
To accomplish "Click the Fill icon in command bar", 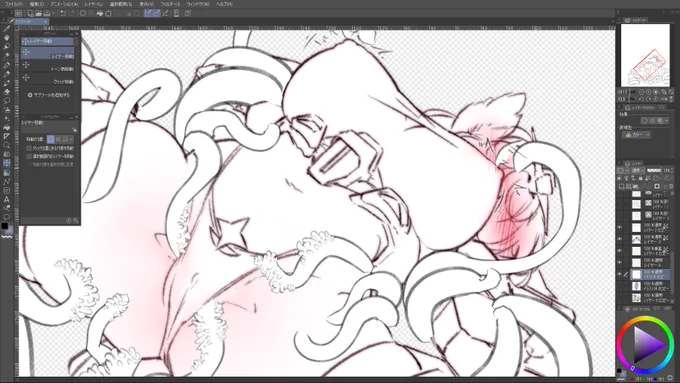I will [x=100, y=13].
